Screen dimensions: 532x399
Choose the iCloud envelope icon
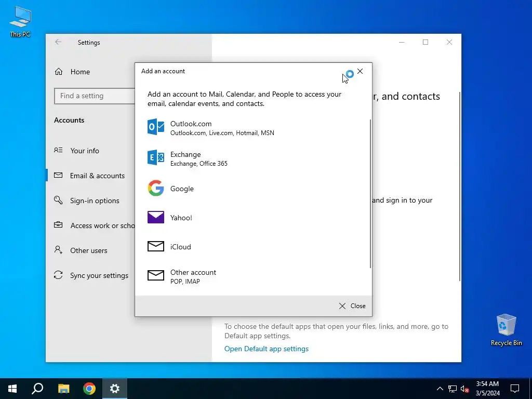click(x=156, y=246)
